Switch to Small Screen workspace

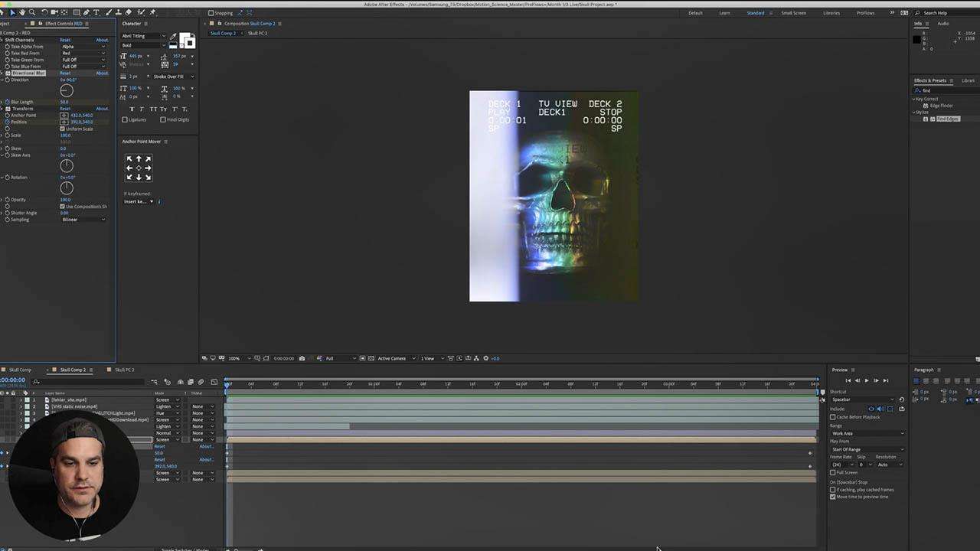[x=793, y=13]
